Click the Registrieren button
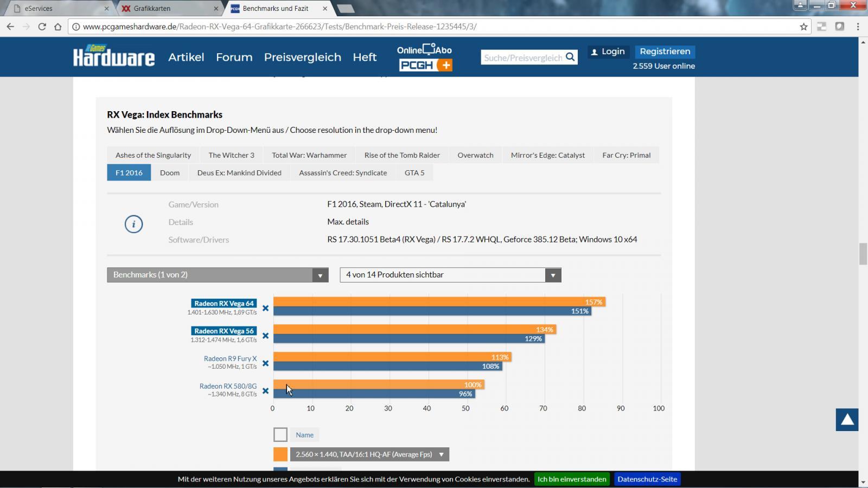This screenshot has width=868, height=488. pyautogui.click(x=665, y=52)
